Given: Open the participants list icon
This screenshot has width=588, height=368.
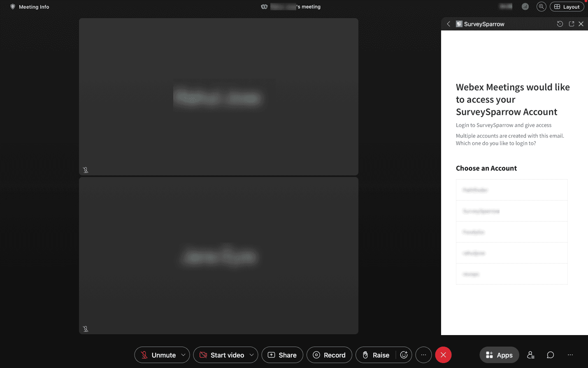Looking at the screenshot, I should pos(531,355).
